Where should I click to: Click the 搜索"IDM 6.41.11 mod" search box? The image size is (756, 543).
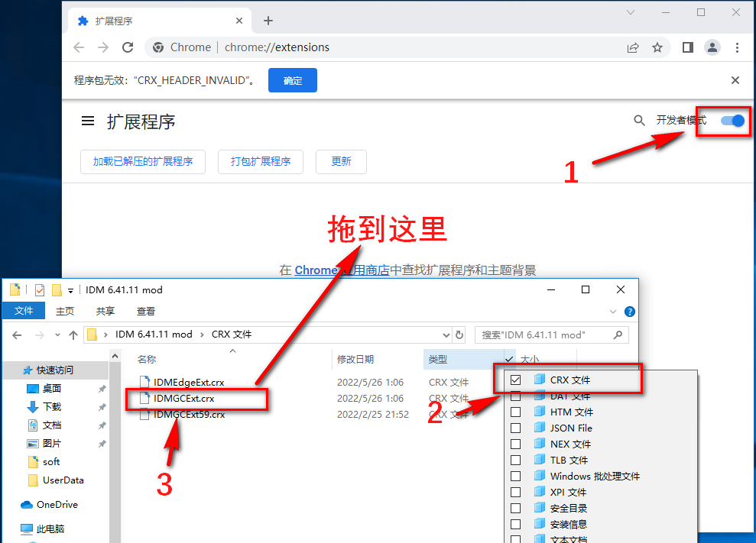(x=552, y=335)
